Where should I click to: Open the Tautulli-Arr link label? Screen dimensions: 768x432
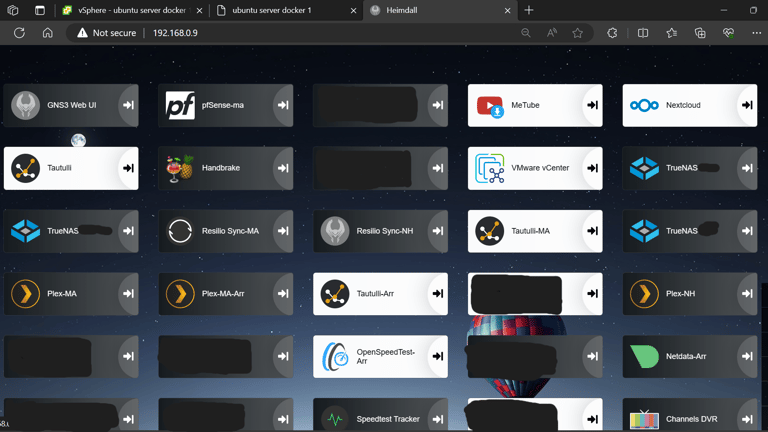point(375,293)
